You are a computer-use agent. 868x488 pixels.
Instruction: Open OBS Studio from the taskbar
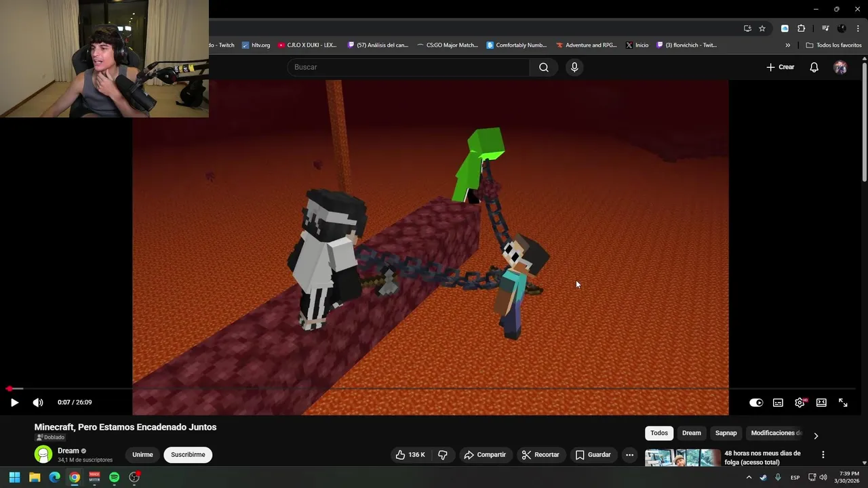point(134,477)
